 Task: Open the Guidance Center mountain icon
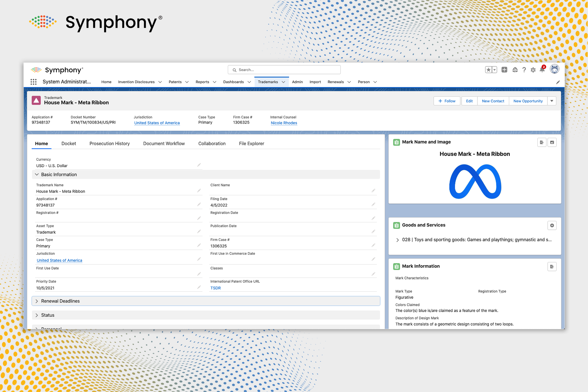(x=515, y=70)
